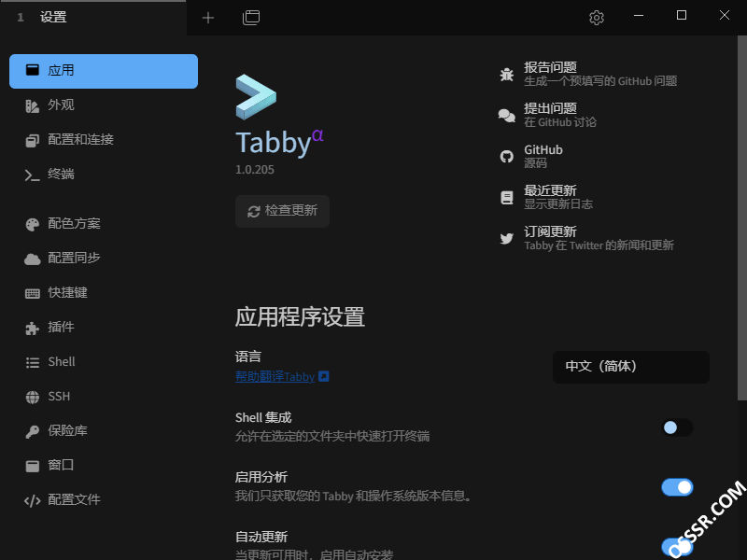Click the list icon beside Shell

(x=33, y=363)
